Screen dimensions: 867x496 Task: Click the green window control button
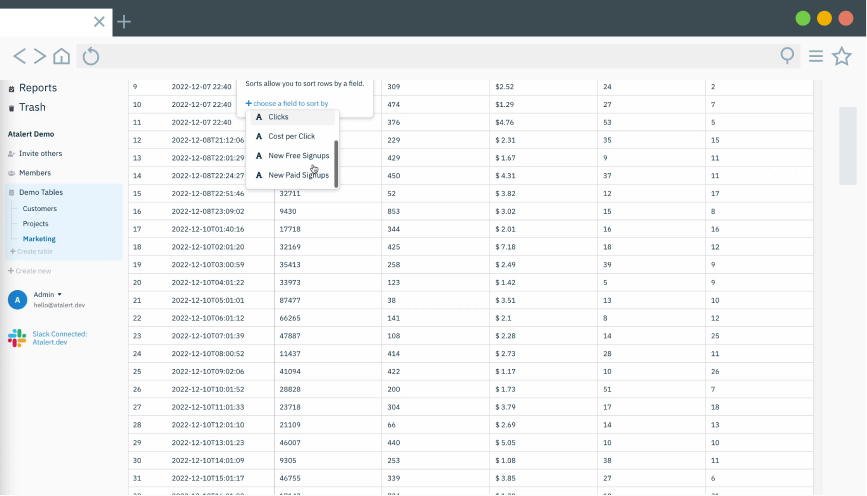click(x=803, y=18)
